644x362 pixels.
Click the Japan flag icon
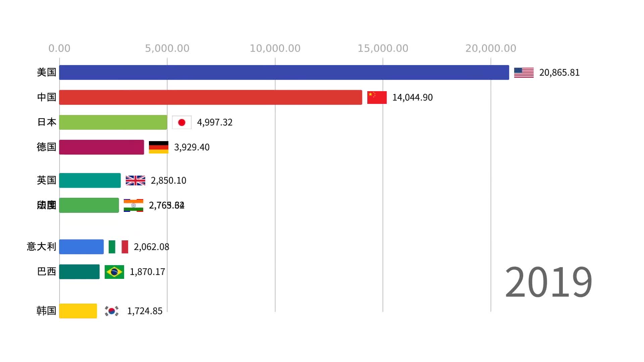click(x=182, y=122)
